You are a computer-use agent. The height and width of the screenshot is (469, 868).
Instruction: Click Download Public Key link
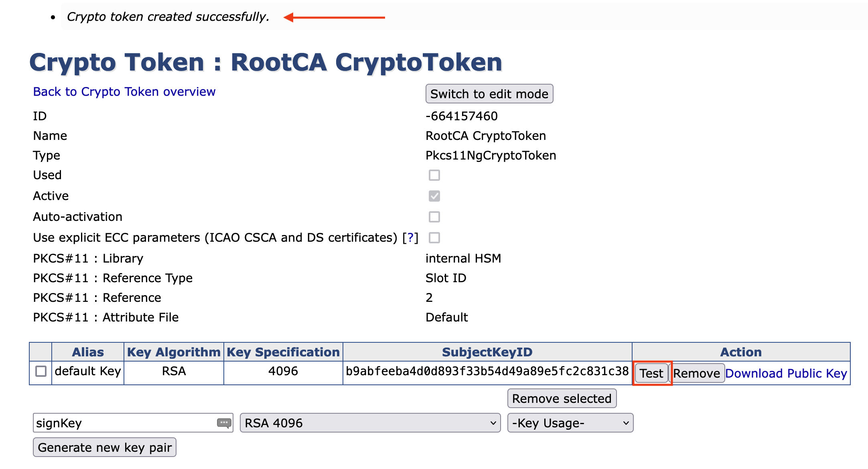786,373
